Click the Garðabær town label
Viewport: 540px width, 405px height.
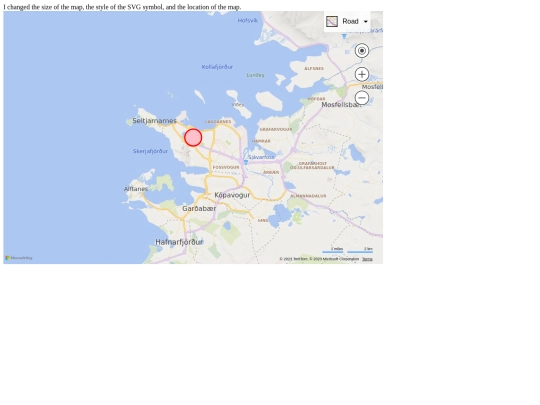[199, 208]
